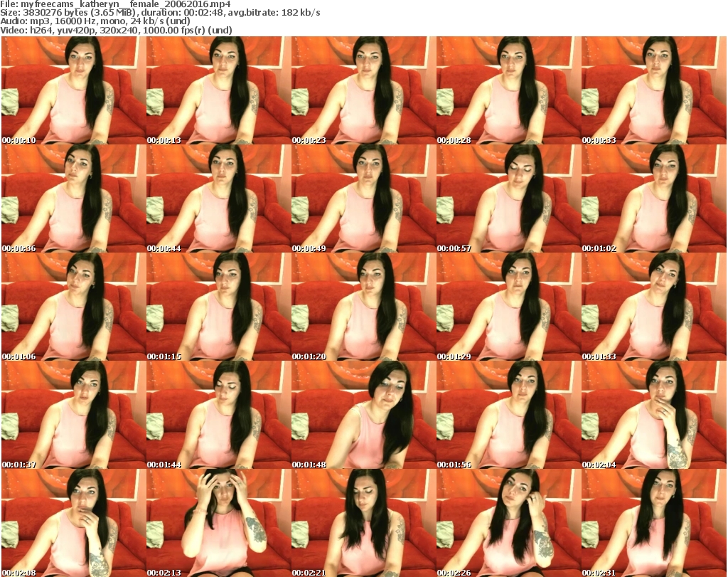The height and width of the screenshot is (577, 728).
Task: Open the thumbnail timestamped 00:00:44
Action: pyautogui.click(x=219, y=198)
